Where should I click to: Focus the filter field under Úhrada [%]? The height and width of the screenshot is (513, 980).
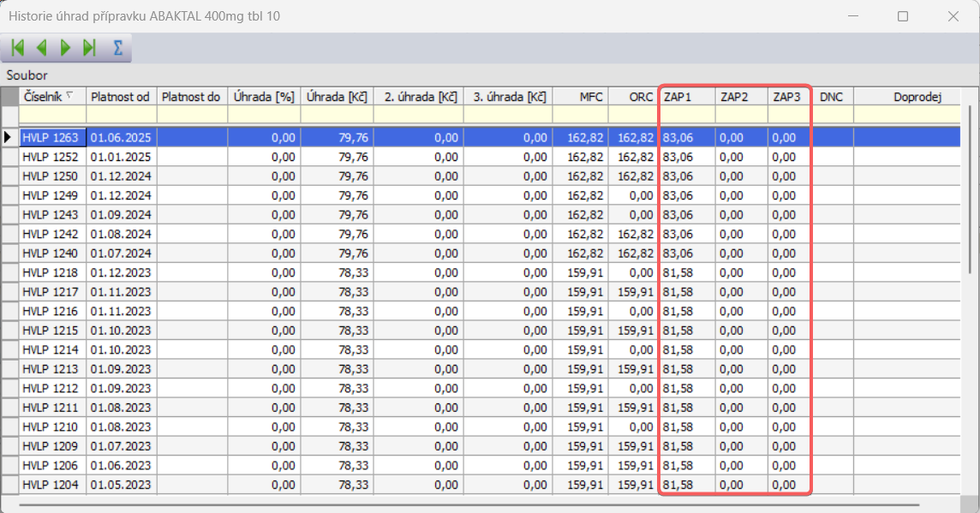point(264,115)
